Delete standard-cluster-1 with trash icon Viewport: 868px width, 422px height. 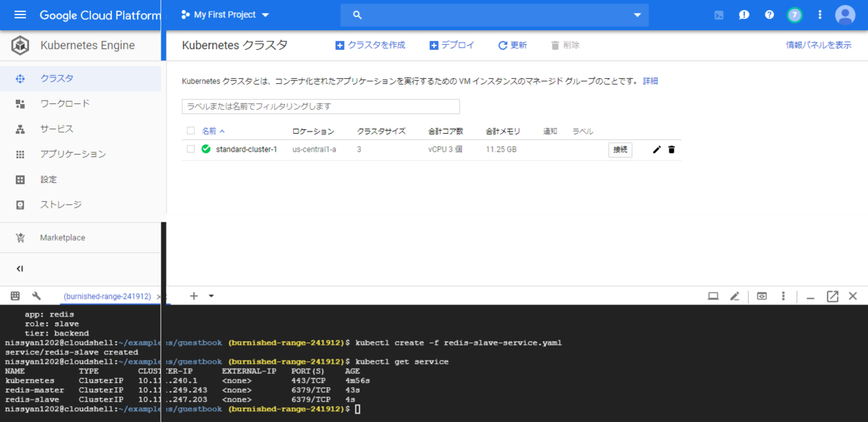(x=671, y=150)
